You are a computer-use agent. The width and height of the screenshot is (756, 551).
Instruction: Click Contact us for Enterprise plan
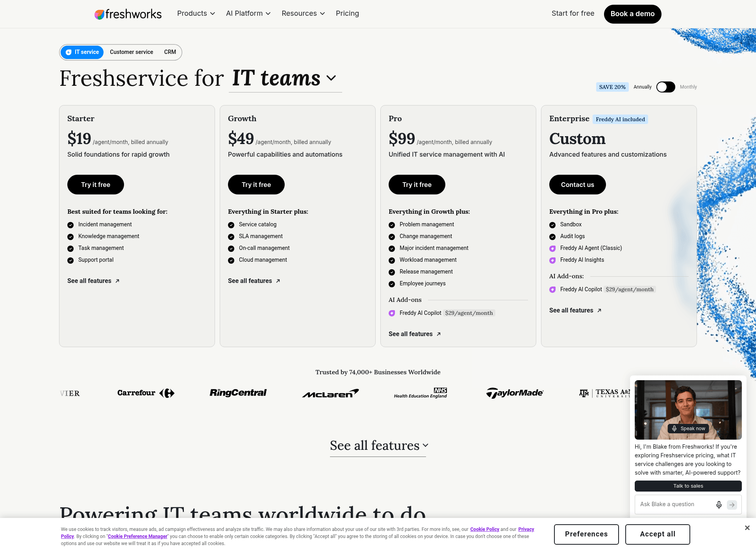pos(578,185)
